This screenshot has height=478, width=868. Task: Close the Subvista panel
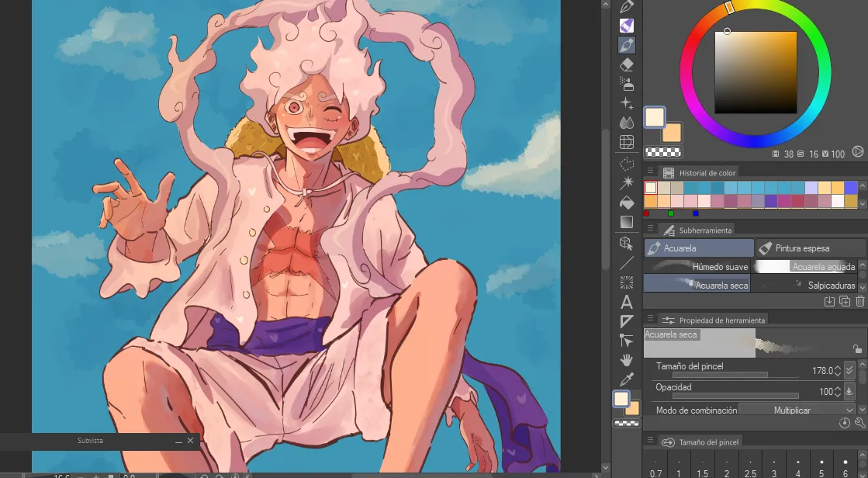coord(190,441)
